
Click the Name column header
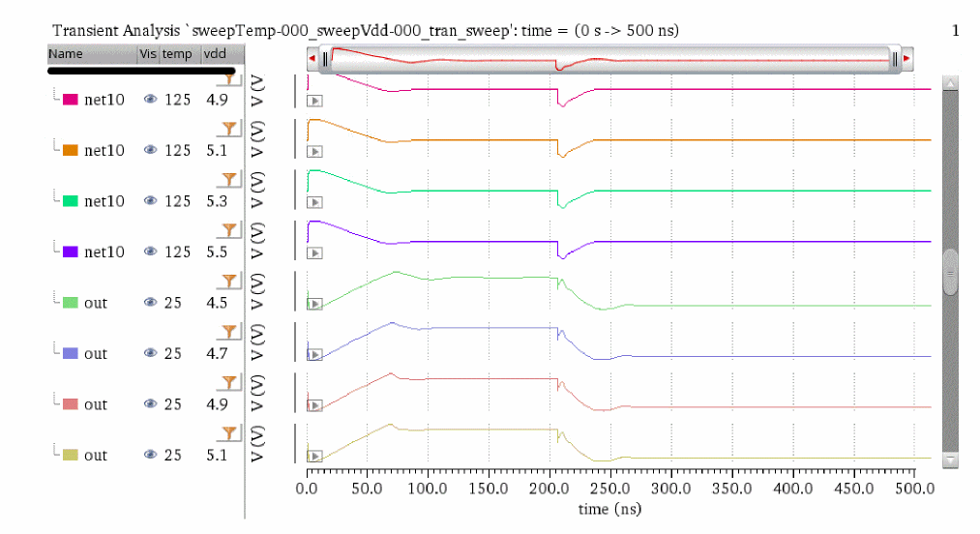(93, 54)
